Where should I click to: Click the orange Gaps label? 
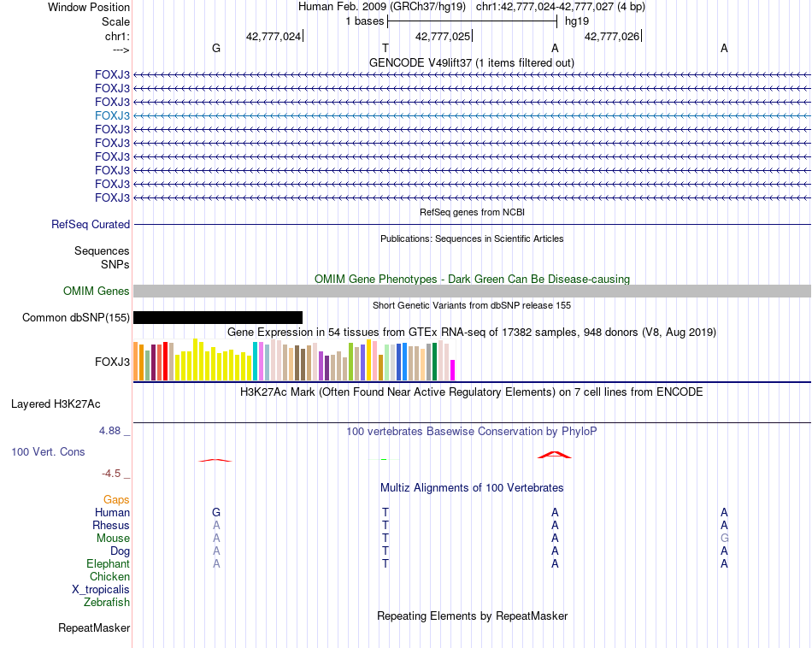[x=116, y=499]
